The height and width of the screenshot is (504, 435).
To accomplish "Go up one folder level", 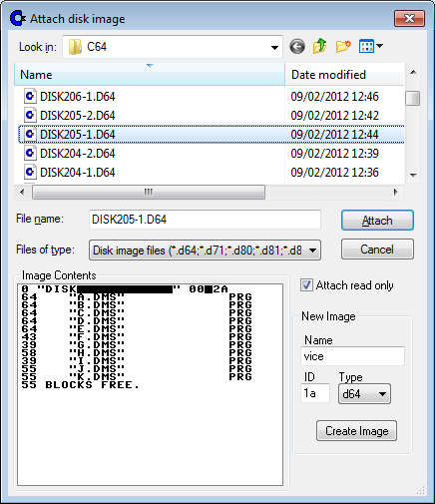I will [x=319, y=46].
